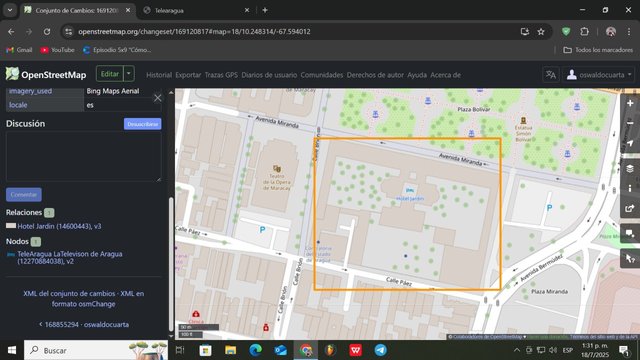Click the Desuscribirse button
Screen dimensions: 640x360
pos(142,124)
